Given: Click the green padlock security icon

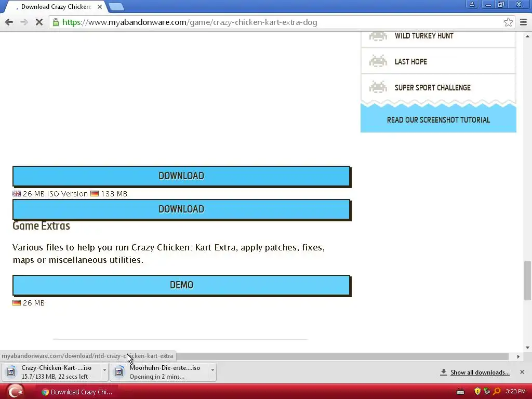Looking at the screenshot, I should (56, 22).
